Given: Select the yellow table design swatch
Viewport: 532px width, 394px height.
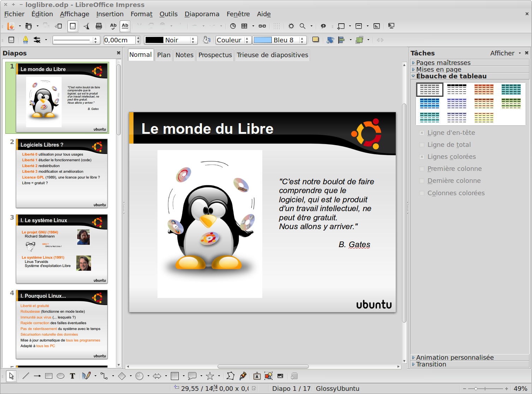Looking at the screenshot, I should tap(484, 117).
